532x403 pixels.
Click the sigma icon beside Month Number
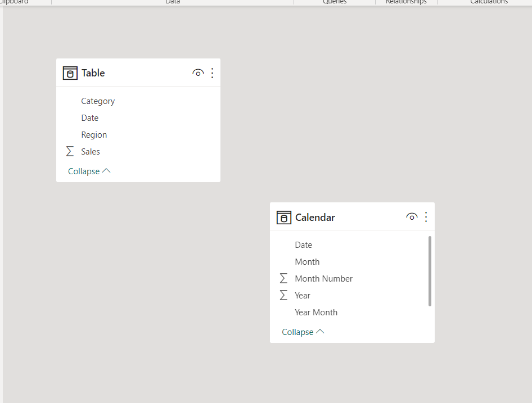pos(283,279)
